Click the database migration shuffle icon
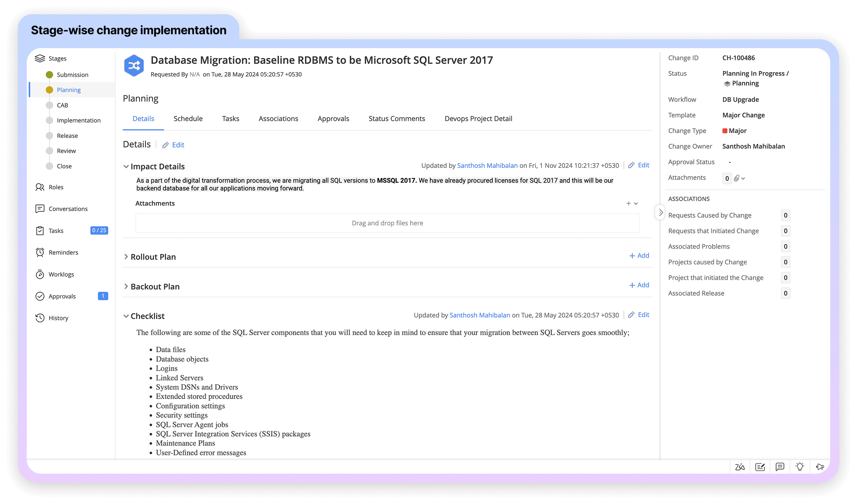This screenshot has width=857, height=504. pos(134,66)
